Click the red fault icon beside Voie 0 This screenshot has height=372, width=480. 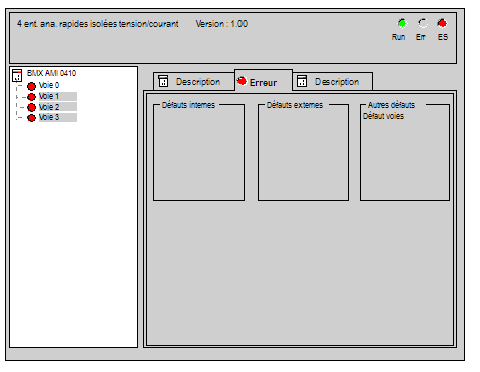pyautogui.click(x=31, y=86)
